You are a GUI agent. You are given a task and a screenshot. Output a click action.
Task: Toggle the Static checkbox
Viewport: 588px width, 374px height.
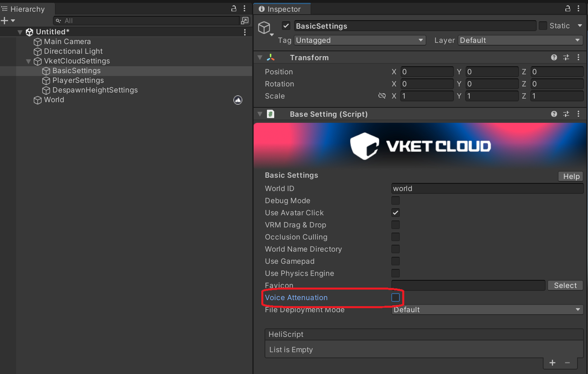coord(543,26)
